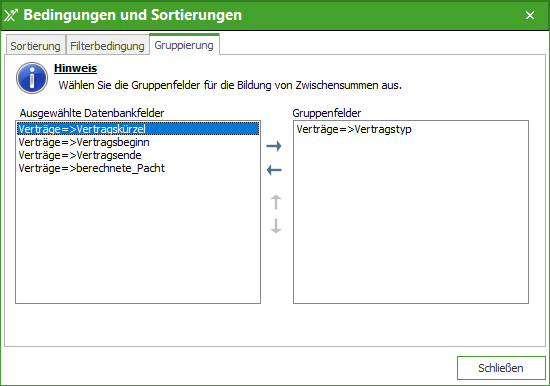The width and height of the screenshot is (550, 386).
Task: Click the app logo in title bar
Action: click(11, 15)
